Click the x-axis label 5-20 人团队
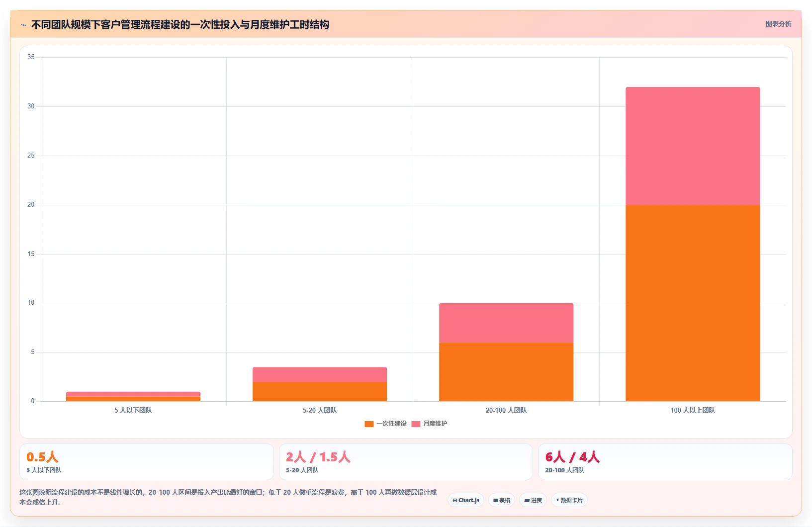This screenshot has width=812, height=527. click(320, 410)
